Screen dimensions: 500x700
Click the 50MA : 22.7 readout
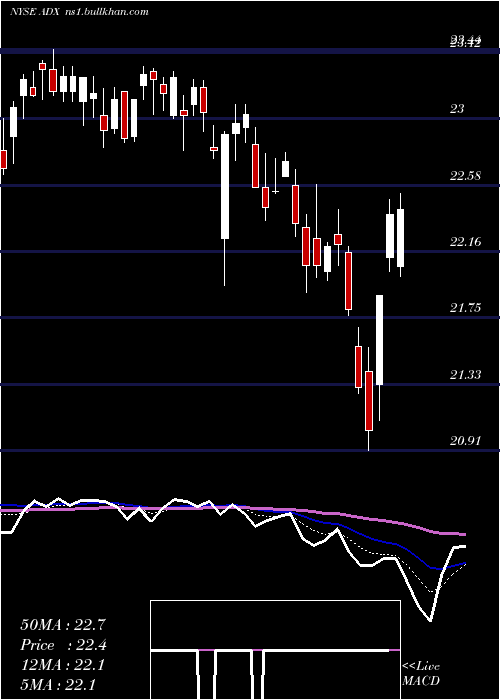pos(63,625)
